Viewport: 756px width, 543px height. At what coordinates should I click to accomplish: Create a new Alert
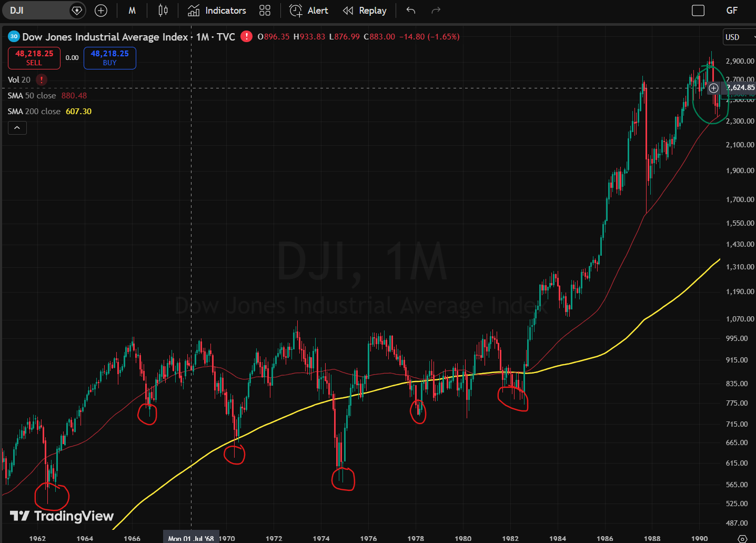(309, 11)
